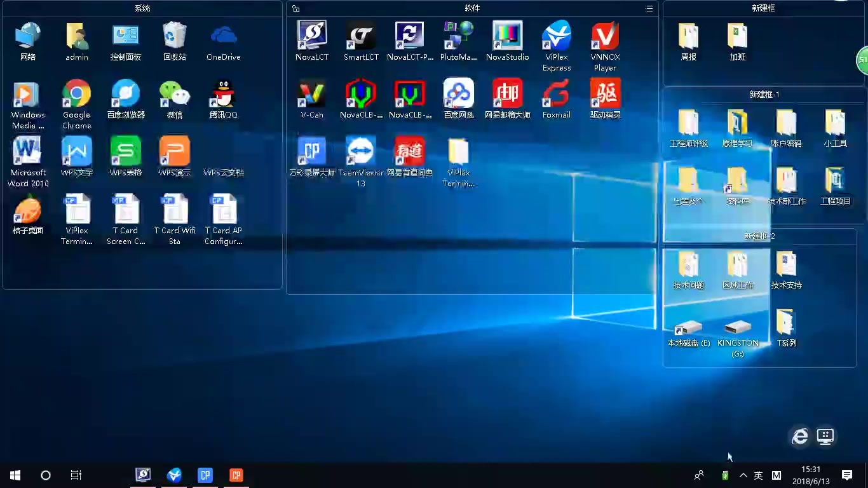868x488 pixels.
Task: Open Cortana search circle on taskbar
Action: point(45,475)
